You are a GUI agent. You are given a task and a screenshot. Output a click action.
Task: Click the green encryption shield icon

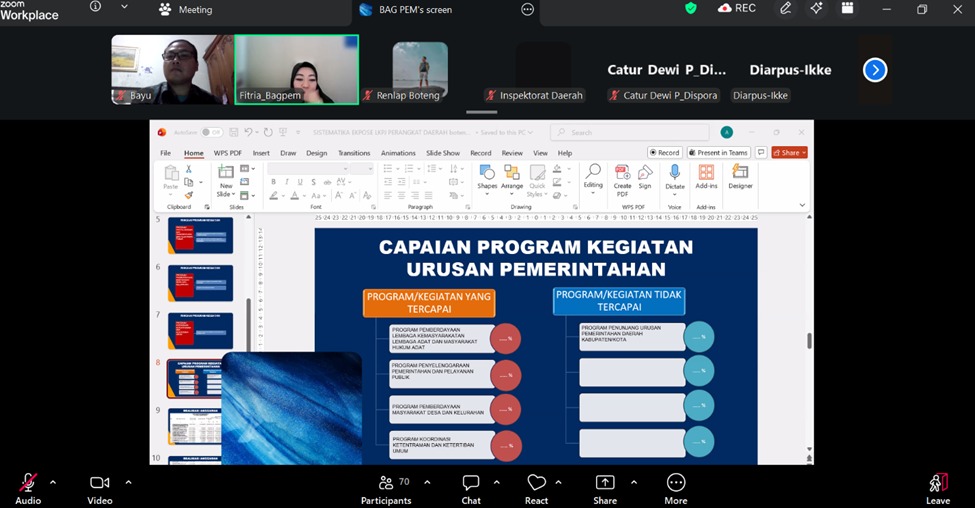691,8
